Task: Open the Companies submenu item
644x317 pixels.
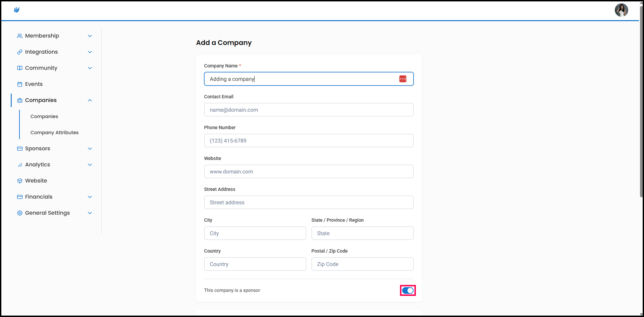Action: (44, 116)
